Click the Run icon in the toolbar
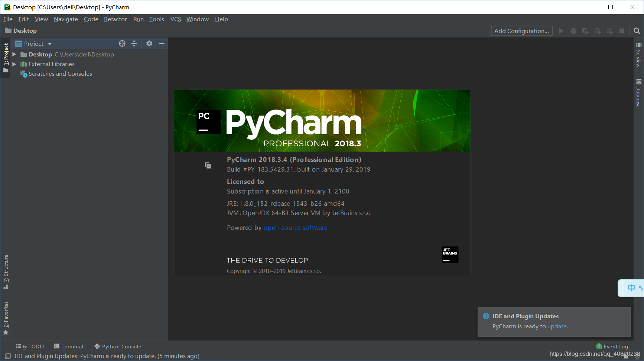Viewport: 644px width, 361px height. pos(561,31)
